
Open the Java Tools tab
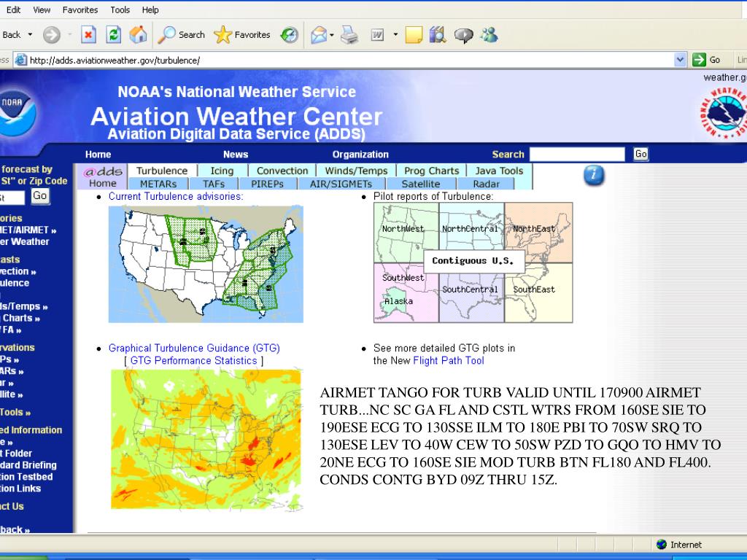point(499,171)
